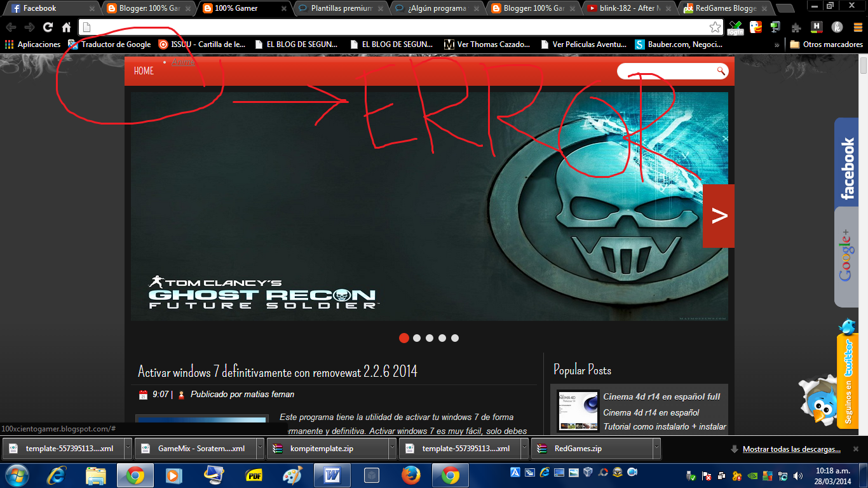Expand options arrow for kompitemplate.zip download
This screenshot has height=488, width=868.
392,449
